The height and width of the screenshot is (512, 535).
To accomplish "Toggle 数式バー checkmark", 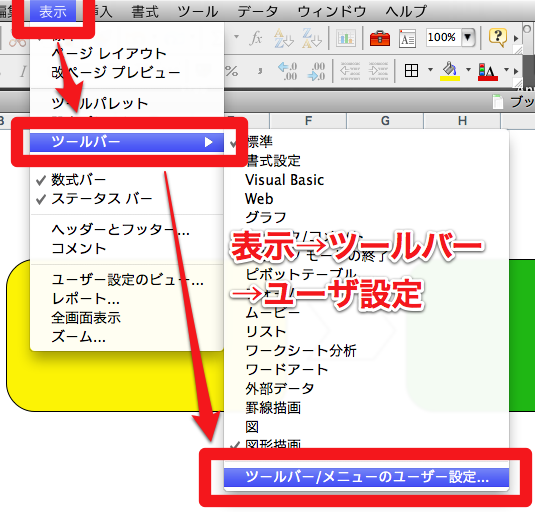I will [x=127, y=180].
